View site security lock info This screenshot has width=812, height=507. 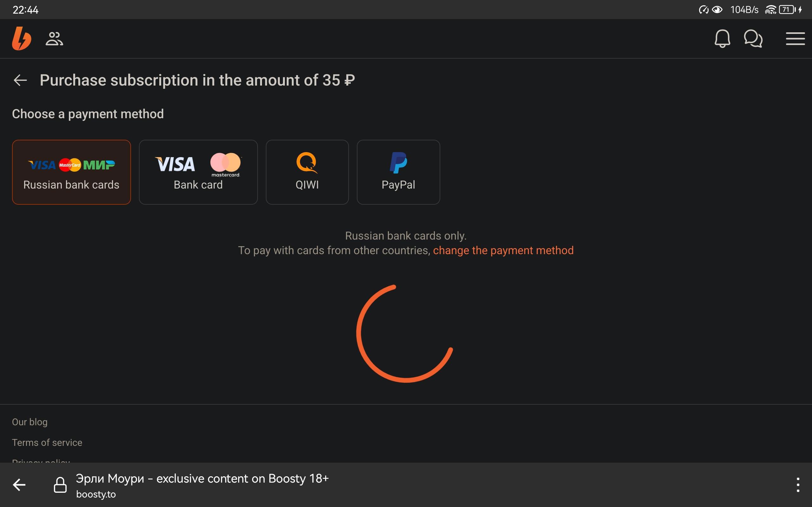[x=60, y=485]
